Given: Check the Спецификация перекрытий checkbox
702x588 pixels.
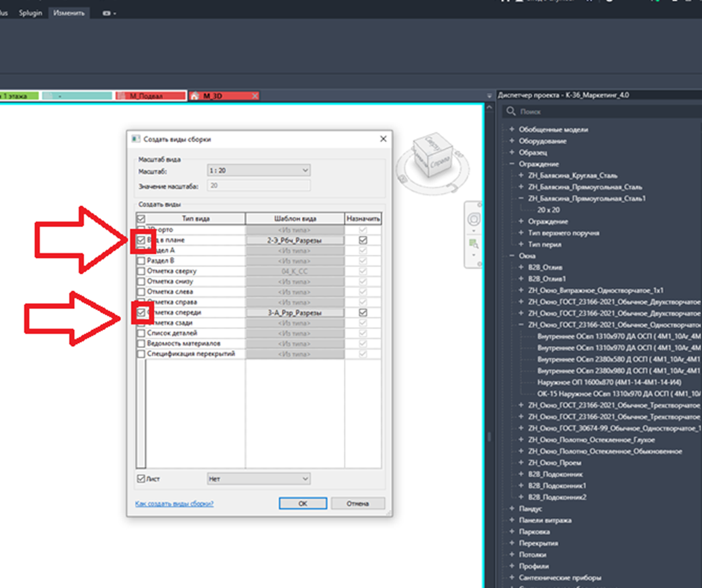Looking at the screenshot, I should click(141, 353).
